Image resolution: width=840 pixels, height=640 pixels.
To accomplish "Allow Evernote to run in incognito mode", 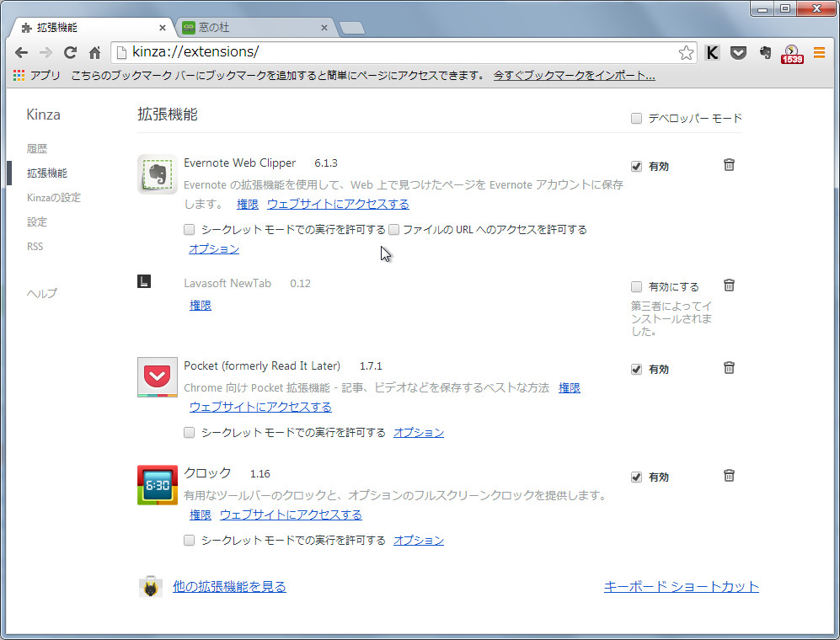I will tap(189, 229).
